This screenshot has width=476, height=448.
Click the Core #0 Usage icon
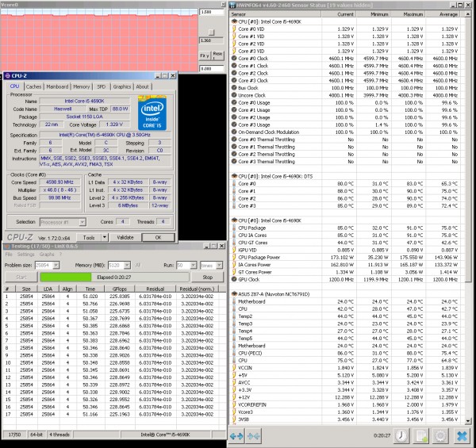234,102
